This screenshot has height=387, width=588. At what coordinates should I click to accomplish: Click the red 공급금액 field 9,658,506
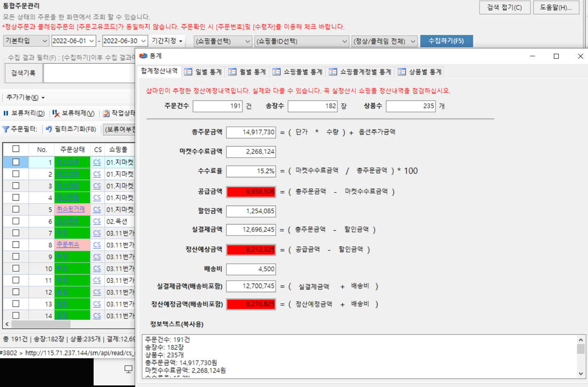251,192
